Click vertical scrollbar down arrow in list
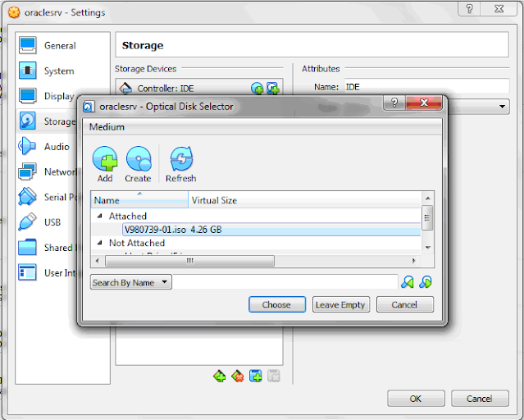524x420 pixels. tap(428, 248)
